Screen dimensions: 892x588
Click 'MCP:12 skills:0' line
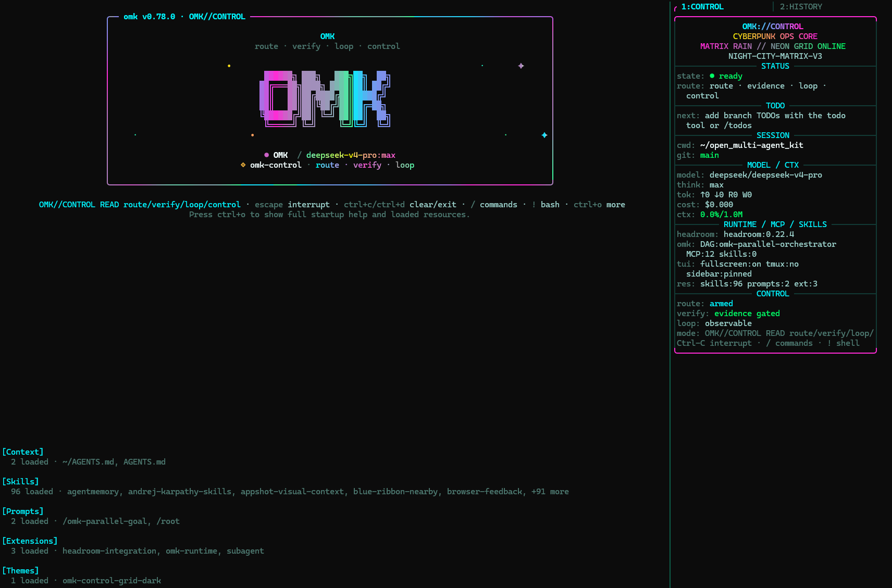tap(721, 254)
